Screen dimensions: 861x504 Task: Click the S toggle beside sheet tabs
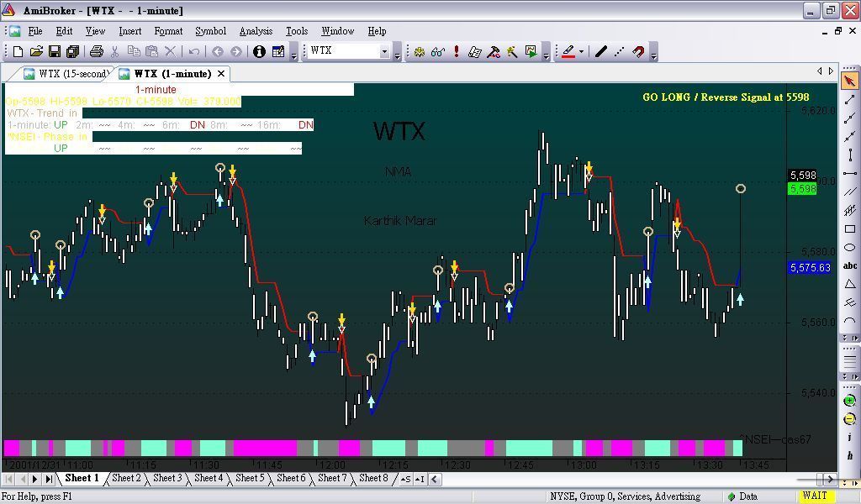pos(406,479)
